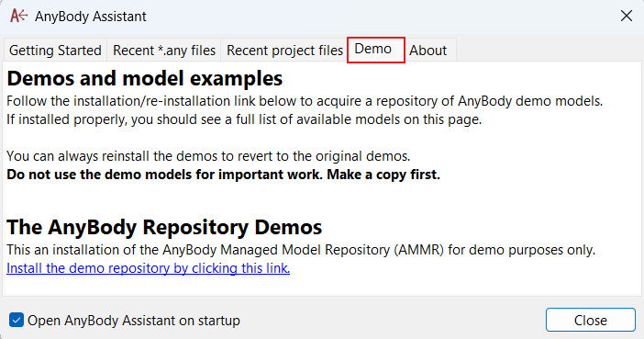The height and width of the screenshot is (339, 644).
Task: Select the Demo tab
Action: pos(376,50)
